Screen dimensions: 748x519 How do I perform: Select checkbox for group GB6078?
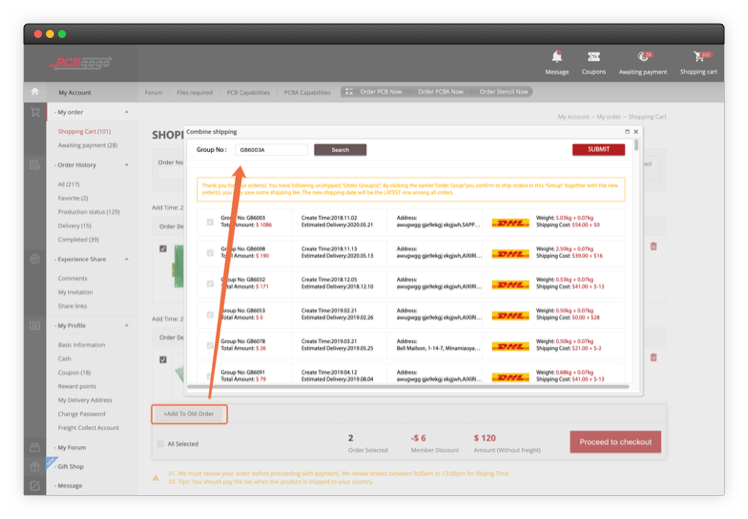[x=210, y=345]
